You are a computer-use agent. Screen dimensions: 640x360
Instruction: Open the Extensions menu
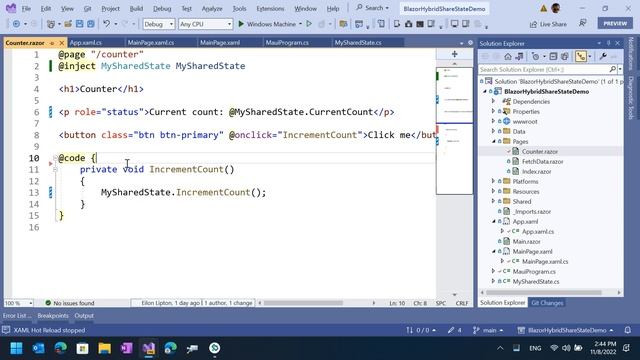point(270,8)
